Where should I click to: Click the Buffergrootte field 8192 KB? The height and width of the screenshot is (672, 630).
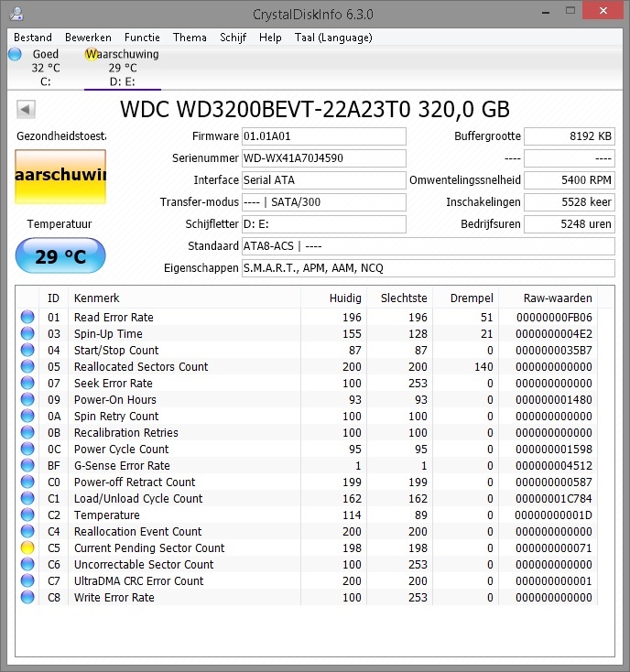[x=570, y=136]
